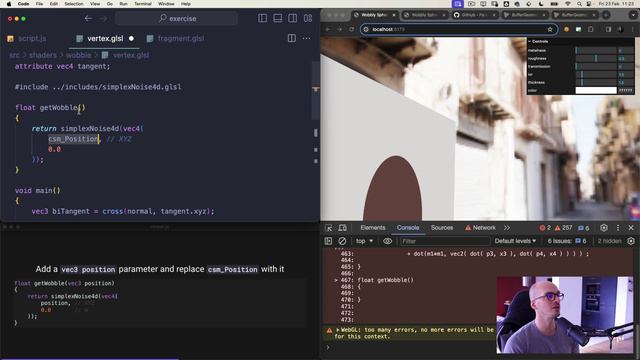The image size is (640, 360).
Task: Click the localhost address bar
Action: coord(459,29)
